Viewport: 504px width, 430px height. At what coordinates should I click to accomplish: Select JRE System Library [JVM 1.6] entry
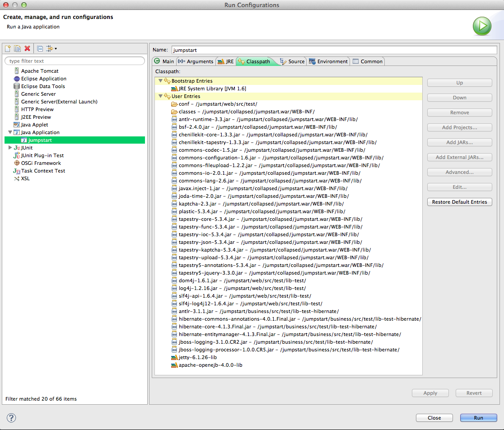pyautogui.click(x=212, y=89)
